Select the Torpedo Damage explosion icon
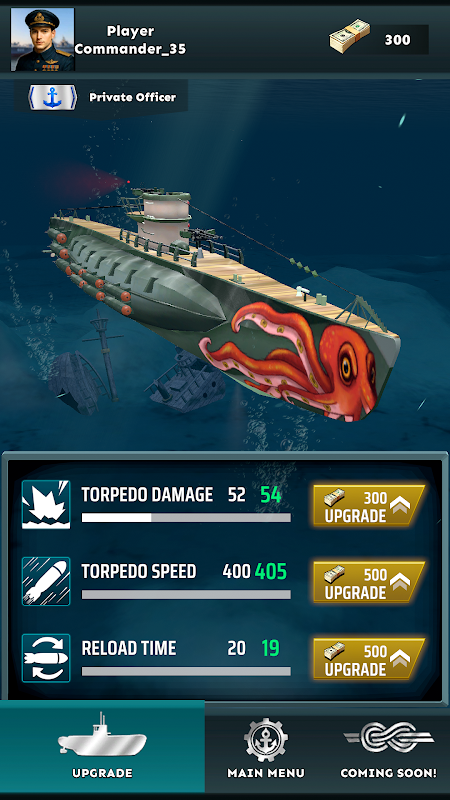The image size is (450, 800). (46, 504)
